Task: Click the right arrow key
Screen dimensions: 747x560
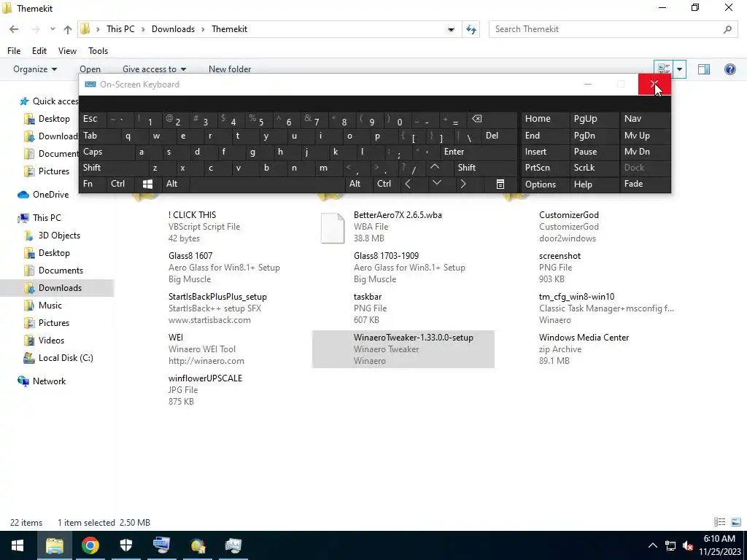Action: click(x=463, y=184)
